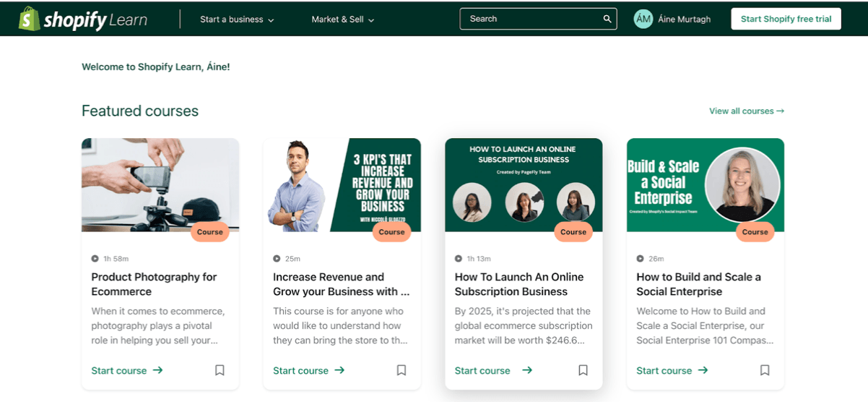This screenshot has height=402, width=868.
Task: Click the clock icon beside 1h 13m
Action: (459, 259)
